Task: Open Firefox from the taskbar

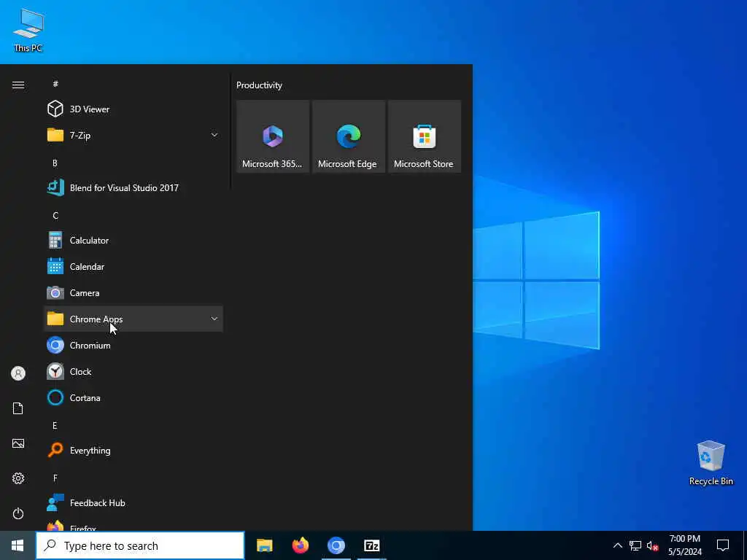Action: [x=300, y=545]
